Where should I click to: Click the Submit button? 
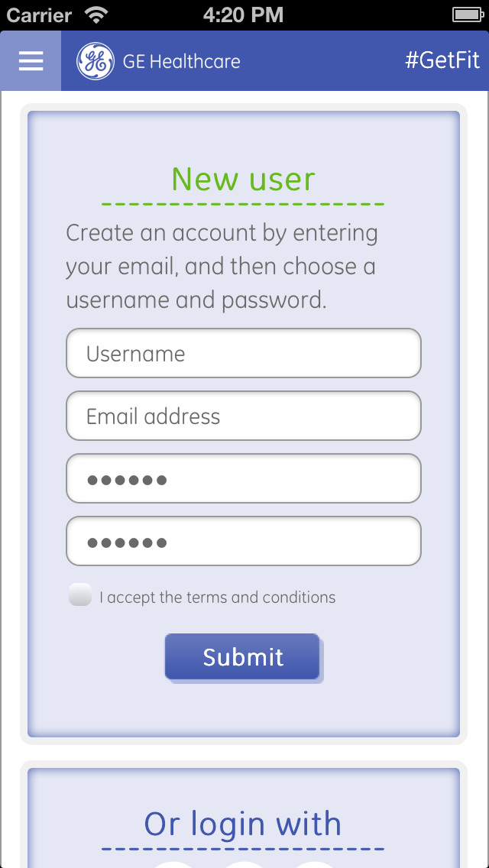[242, 657]
